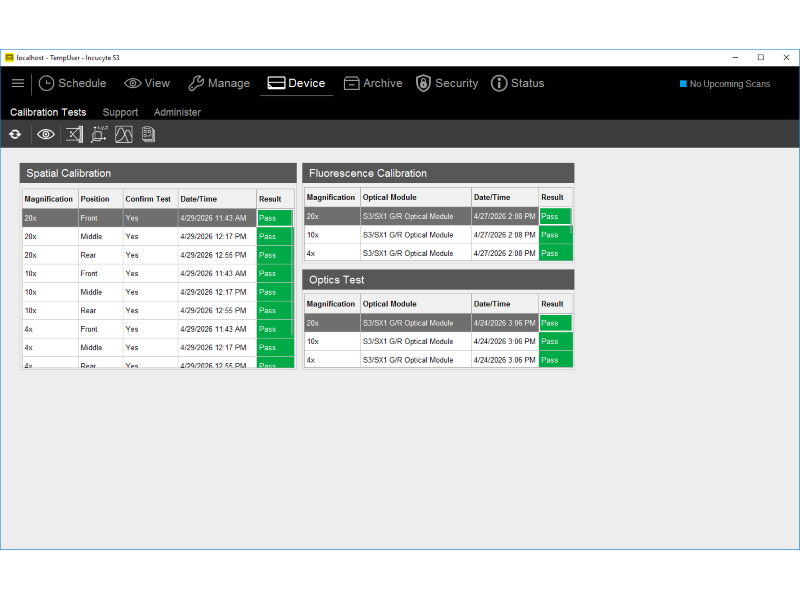Screen dimensions: 800x600
Task: Open the hamburger menu icon
Action: pos(18,83)
